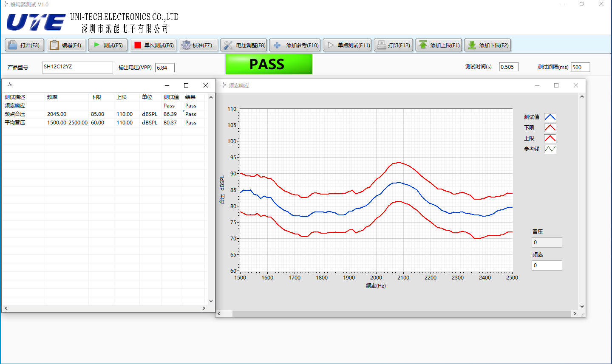Click the 1500.00-2500.00 frequency range cell
The image size is (612, 364).
pyautogui.click(x=67, y=123)
